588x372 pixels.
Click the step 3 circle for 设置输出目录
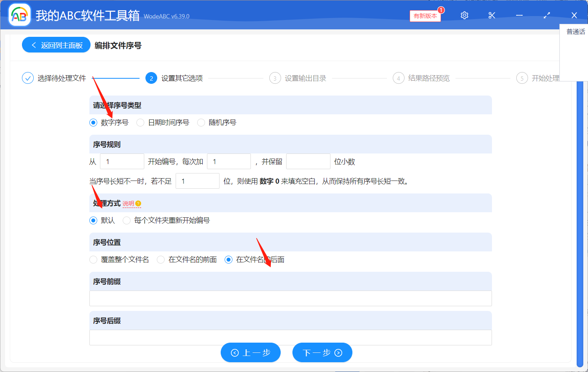(275, 78)
